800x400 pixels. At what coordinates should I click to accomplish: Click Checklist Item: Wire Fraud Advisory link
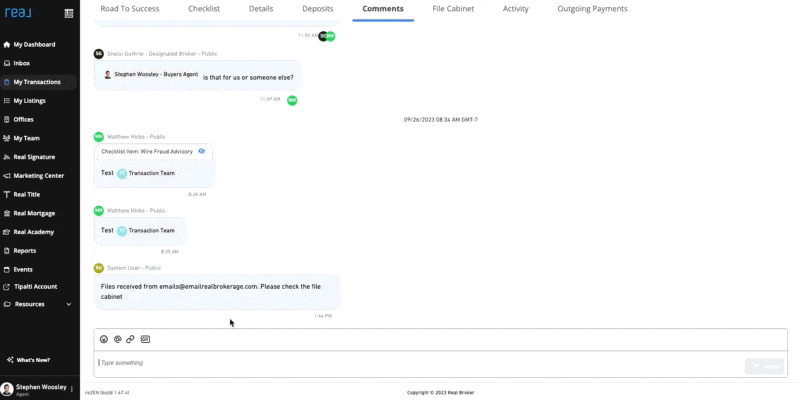(x=147, y=152)
